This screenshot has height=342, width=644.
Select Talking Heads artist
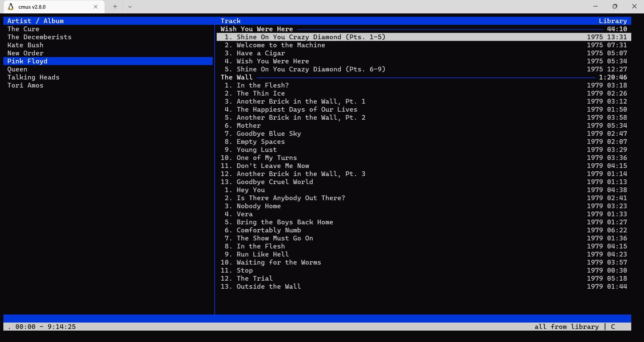[108, 77]
